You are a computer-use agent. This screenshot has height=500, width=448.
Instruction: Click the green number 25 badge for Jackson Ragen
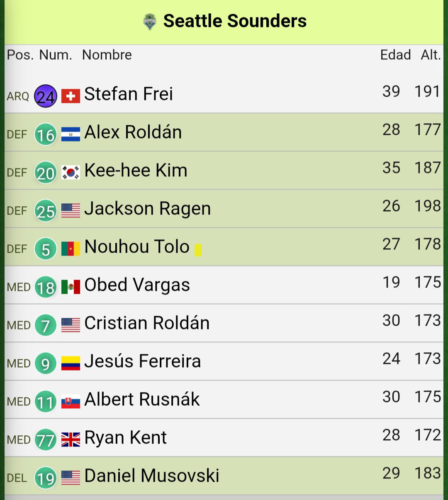pos(46,210)
